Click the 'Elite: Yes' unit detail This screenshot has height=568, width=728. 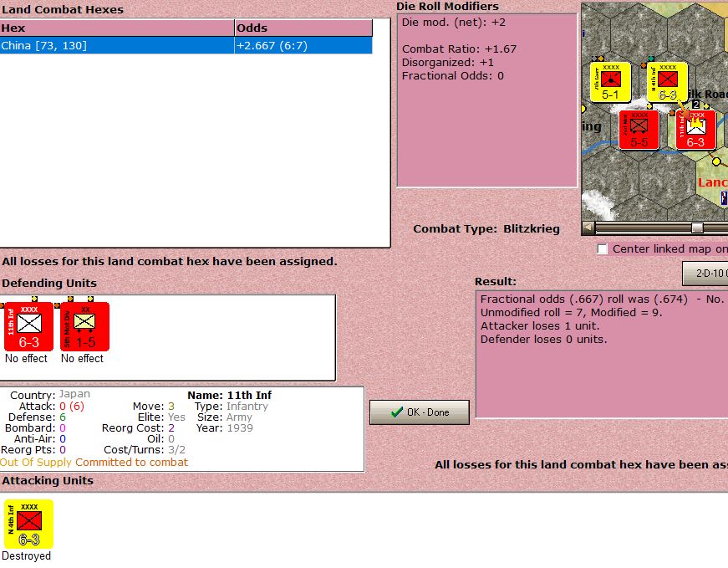pos(161,417)
